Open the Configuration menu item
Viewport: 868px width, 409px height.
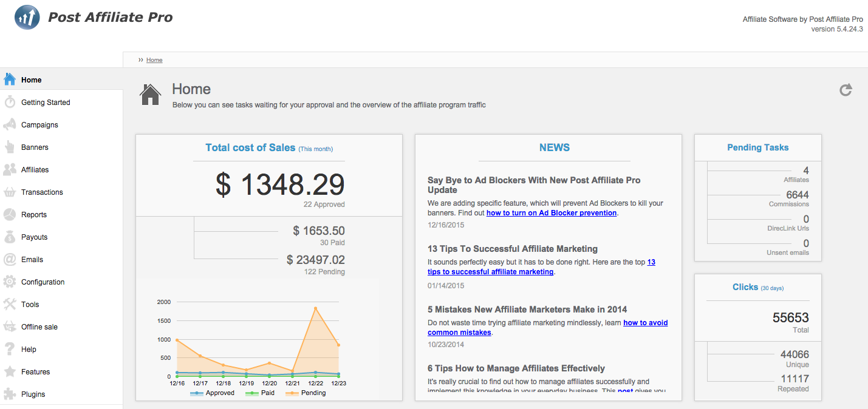(43, 282)
